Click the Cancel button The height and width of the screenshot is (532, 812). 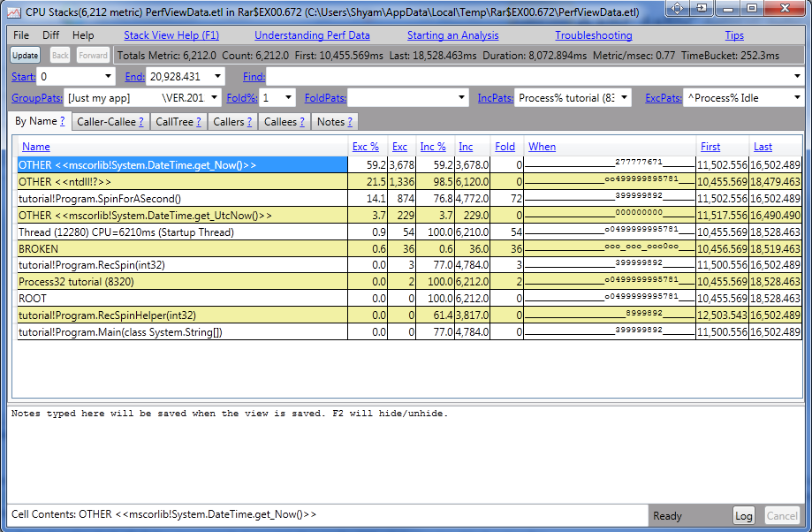point(781,515)
